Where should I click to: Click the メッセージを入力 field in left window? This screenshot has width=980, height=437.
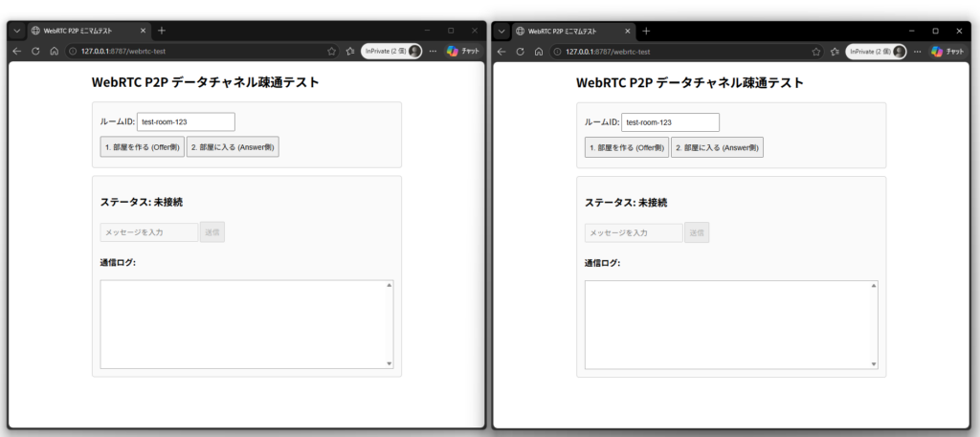(148, 231)
